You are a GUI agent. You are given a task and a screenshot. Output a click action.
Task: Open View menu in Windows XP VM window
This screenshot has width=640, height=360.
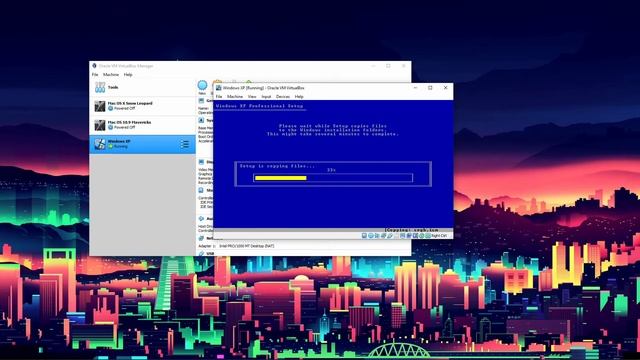click(x=252, y=97)
